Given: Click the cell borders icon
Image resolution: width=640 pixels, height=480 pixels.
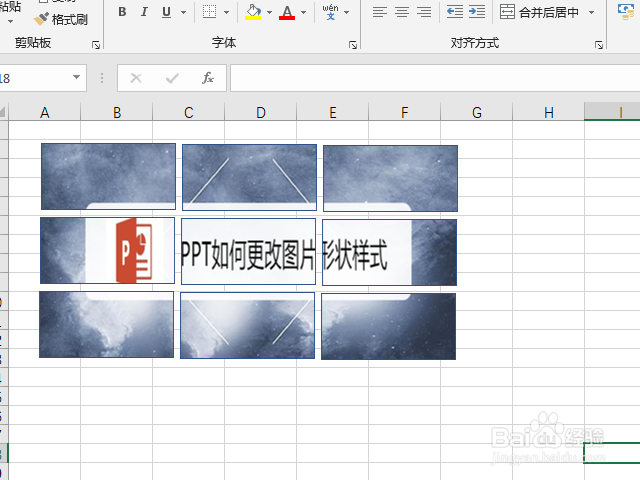Looking at the screenshot, I should pyautogui.click(x=209, y=12).
